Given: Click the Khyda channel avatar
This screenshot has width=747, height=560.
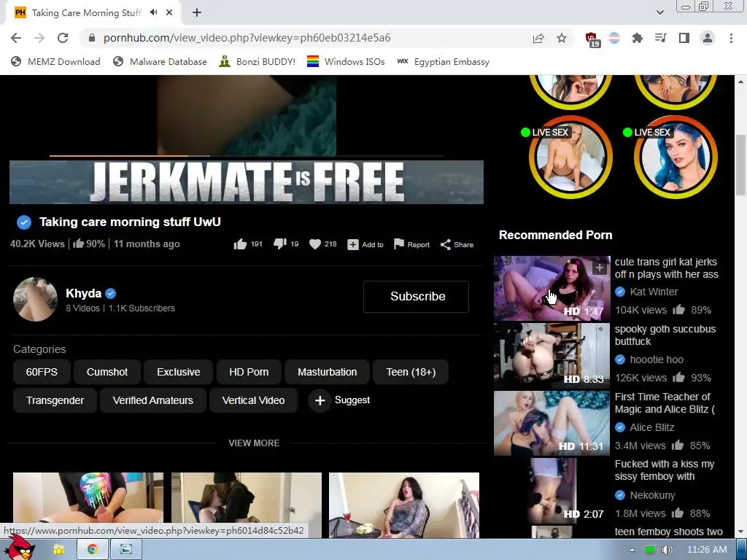Looking at the screenshot, I should [x=35, y=299].
